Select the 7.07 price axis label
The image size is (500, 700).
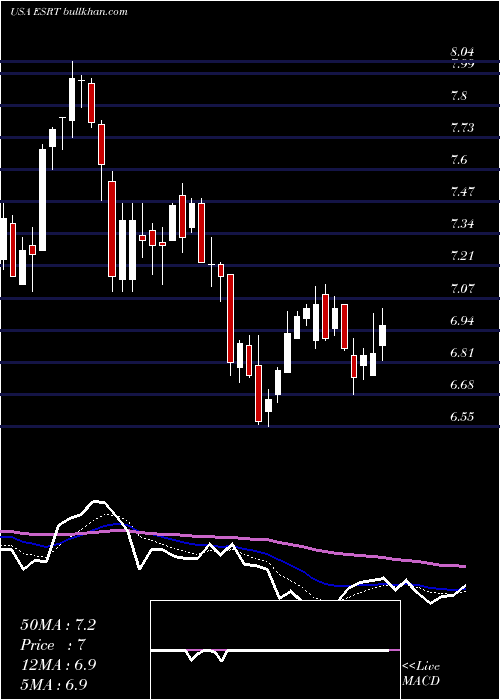(462, 289)
